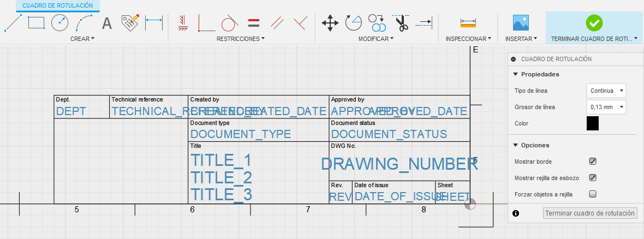Screen dimensions: 644x239
Task: Click the green checkmark finish icon
Action: point(594,23)
